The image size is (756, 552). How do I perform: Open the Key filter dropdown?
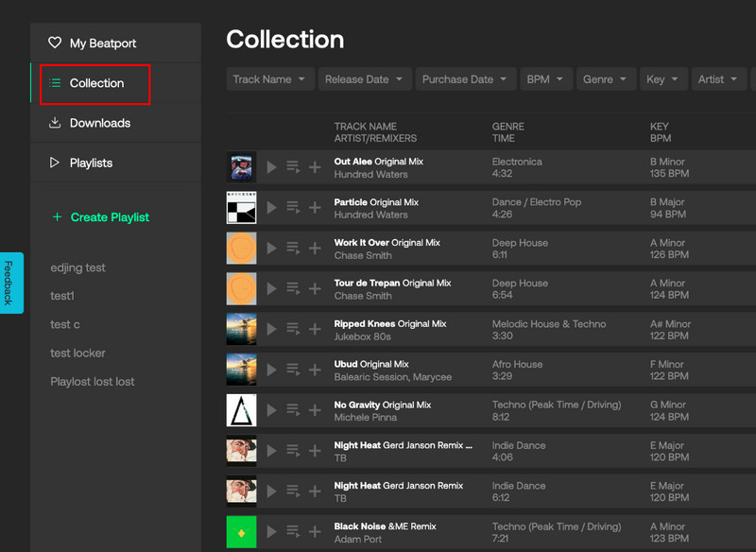pos(663,79)
